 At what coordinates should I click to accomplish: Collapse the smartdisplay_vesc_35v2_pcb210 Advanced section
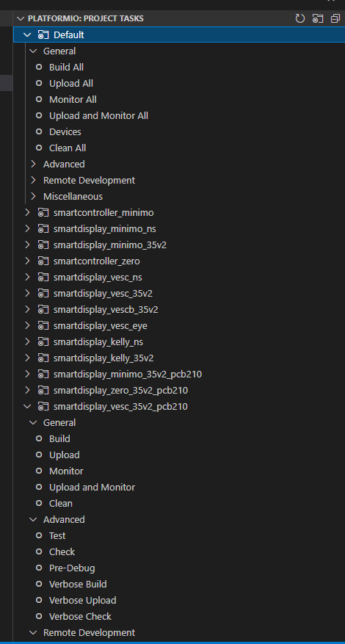pos(33,520)
